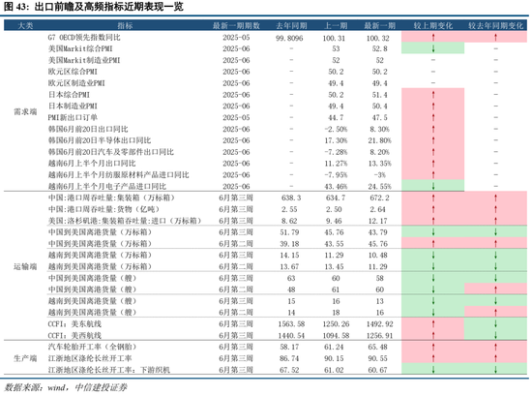Click the 较上期变化 column header
Image resolution: width=532 pixels, height=396 pixels.
click(433, 25)
